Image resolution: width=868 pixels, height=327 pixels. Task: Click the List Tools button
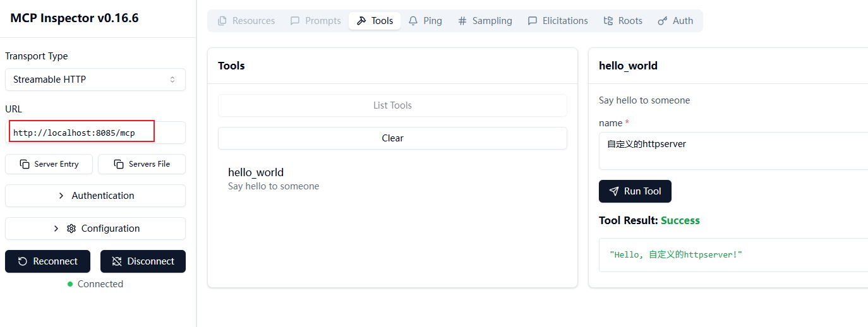[x=392, y=105]
